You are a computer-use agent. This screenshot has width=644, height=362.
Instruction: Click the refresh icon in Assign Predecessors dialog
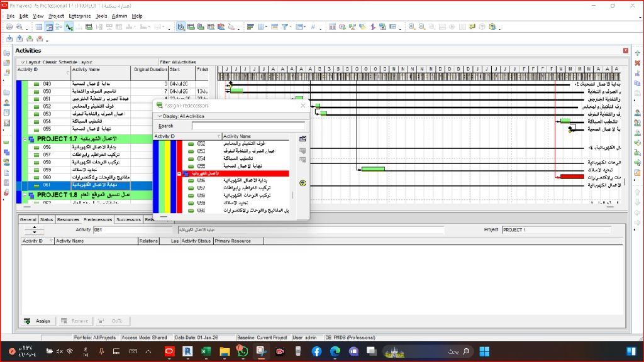(x=303, y=184)
